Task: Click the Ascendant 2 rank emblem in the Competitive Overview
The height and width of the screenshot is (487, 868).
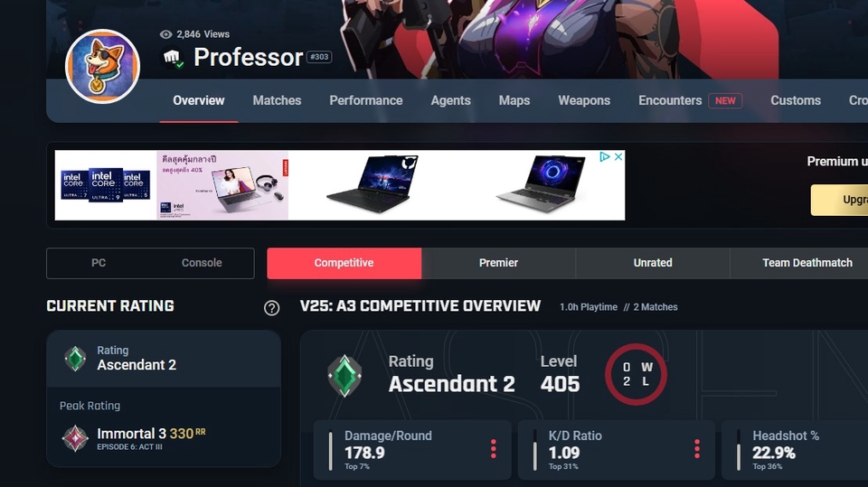Action: click(x=344, y=376)
